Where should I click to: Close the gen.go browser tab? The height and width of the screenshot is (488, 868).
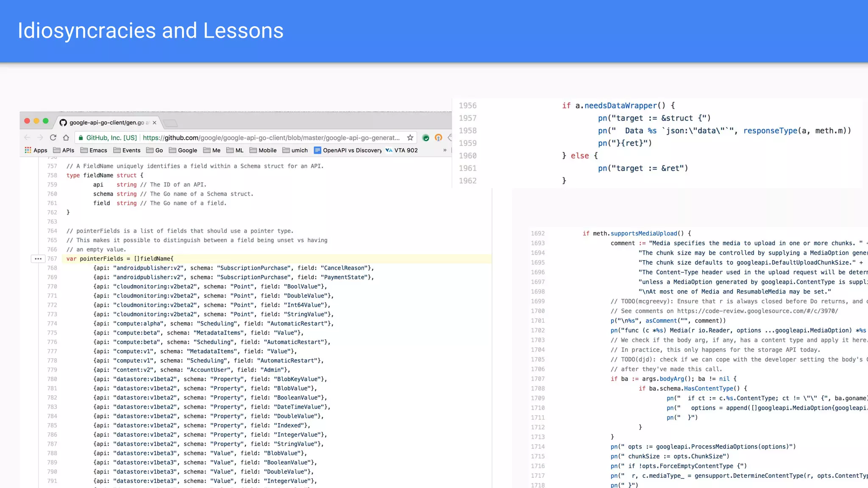155,123
